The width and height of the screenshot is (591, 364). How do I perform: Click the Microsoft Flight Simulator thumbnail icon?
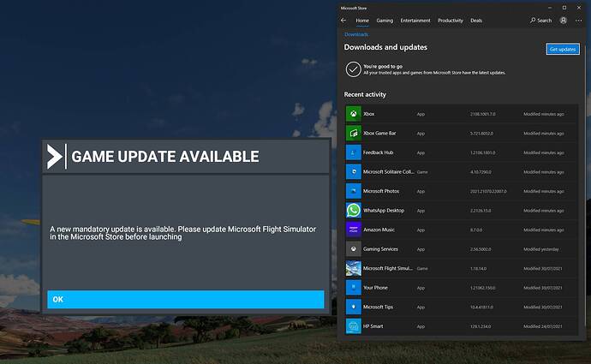[353, 268]
